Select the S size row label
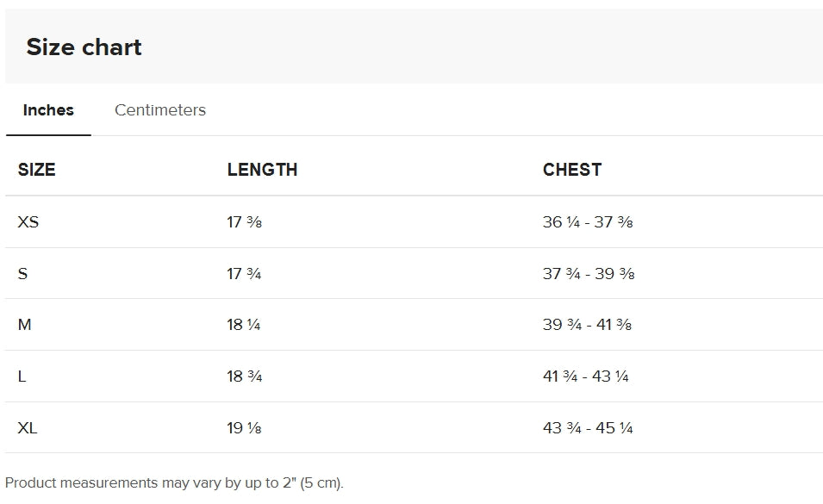Image resolution: width=823 pixels, height=504 pixels. (22, 274)
